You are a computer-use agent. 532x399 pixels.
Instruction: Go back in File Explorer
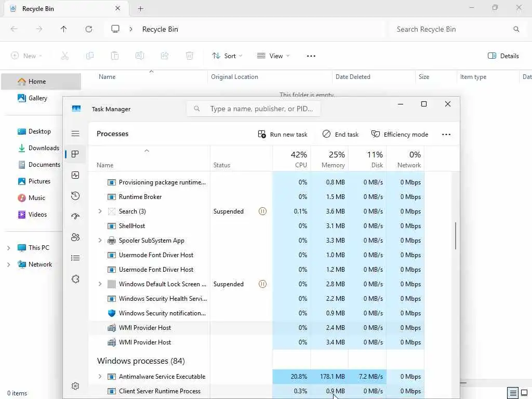click(x=14, y=29)
